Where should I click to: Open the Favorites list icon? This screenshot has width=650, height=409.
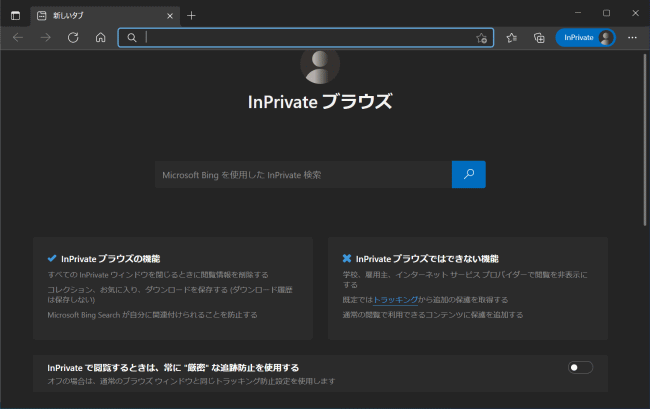tap(512, 38)
